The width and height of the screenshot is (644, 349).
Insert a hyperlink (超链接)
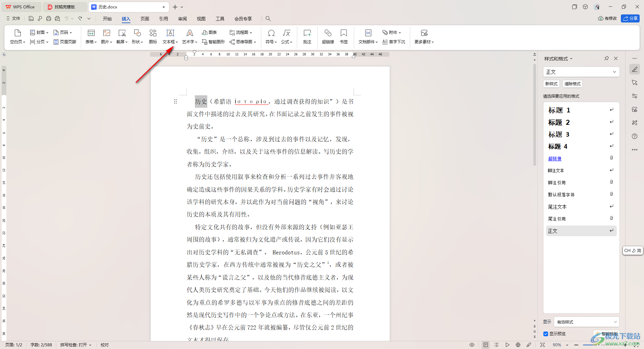click(x=328, y=37)
